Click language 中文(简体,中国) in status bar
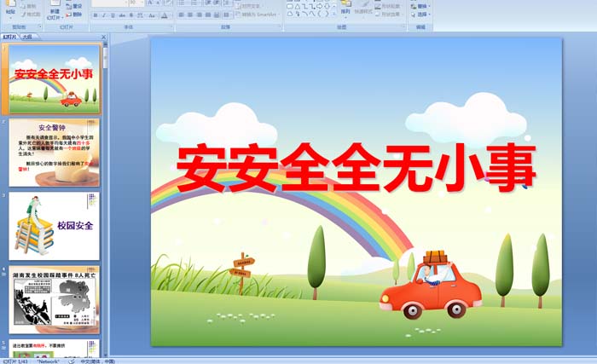597x364 pixels. 97,361
